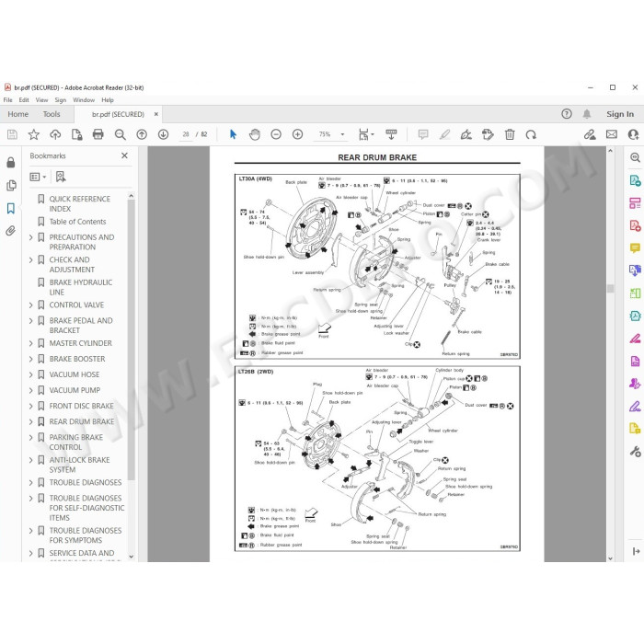Open the Help menu

[x=108, y=99]
